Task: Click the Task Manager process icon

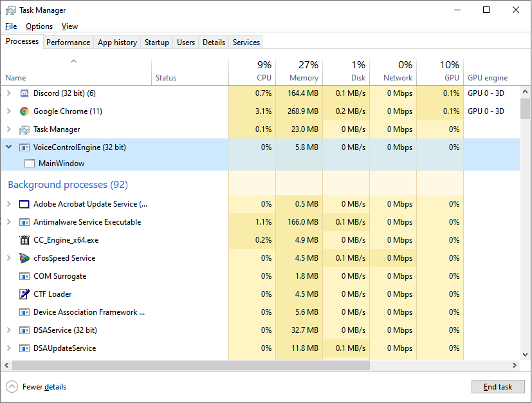Action: click(x=24, y=129)
